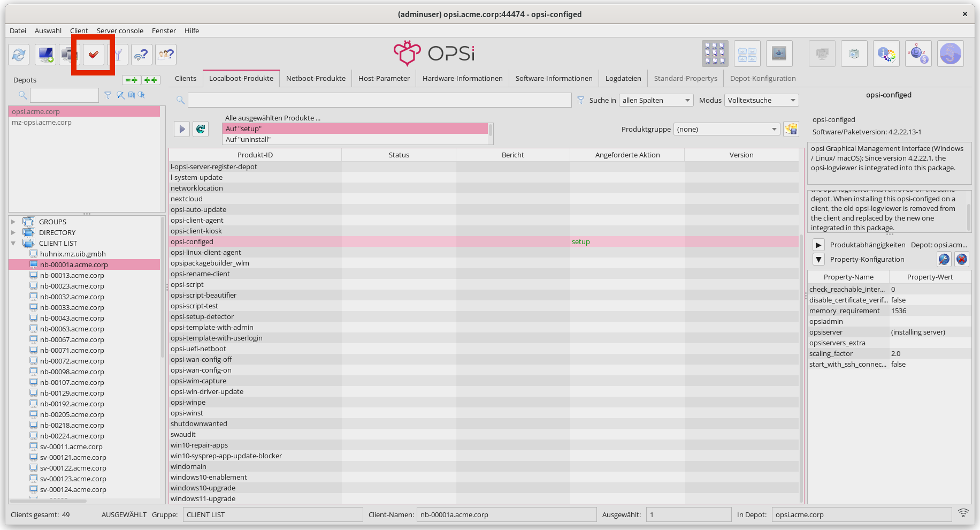Open the opsi modules validation icon
Viewport: 980px width, 530px height.
(918, 54)
